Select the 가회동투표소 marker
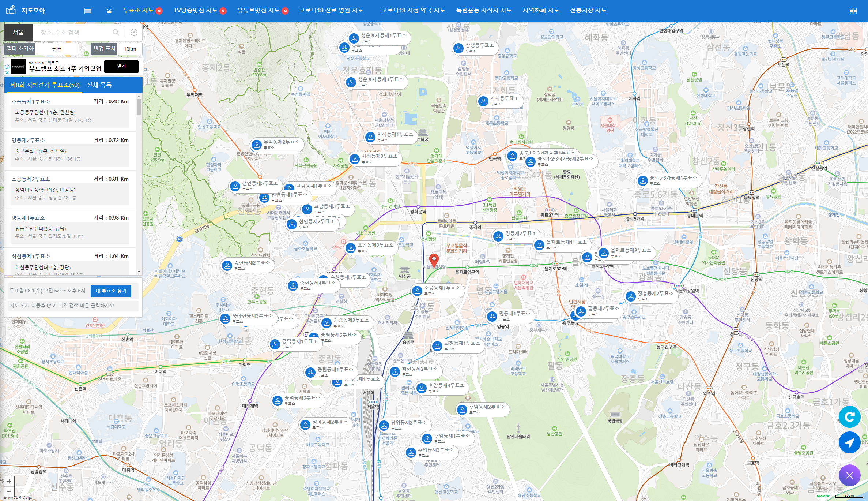 (500, 101)
